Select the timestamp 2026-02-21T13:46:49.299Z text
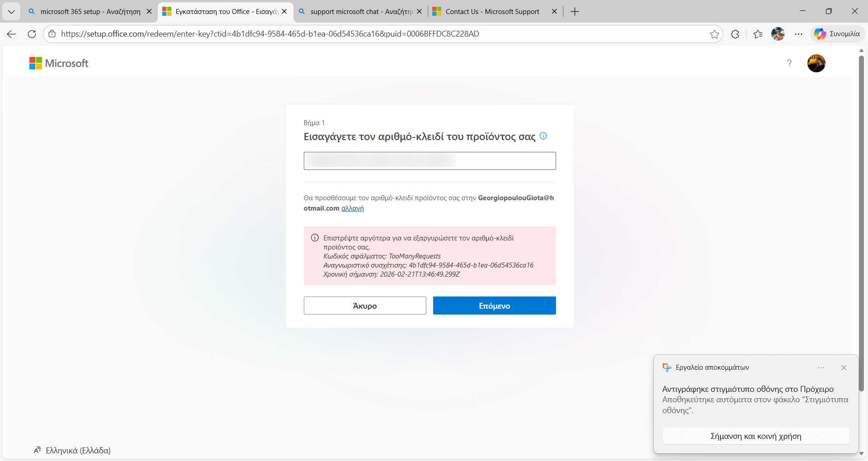The image size is (868, 461). click(420, 274)
